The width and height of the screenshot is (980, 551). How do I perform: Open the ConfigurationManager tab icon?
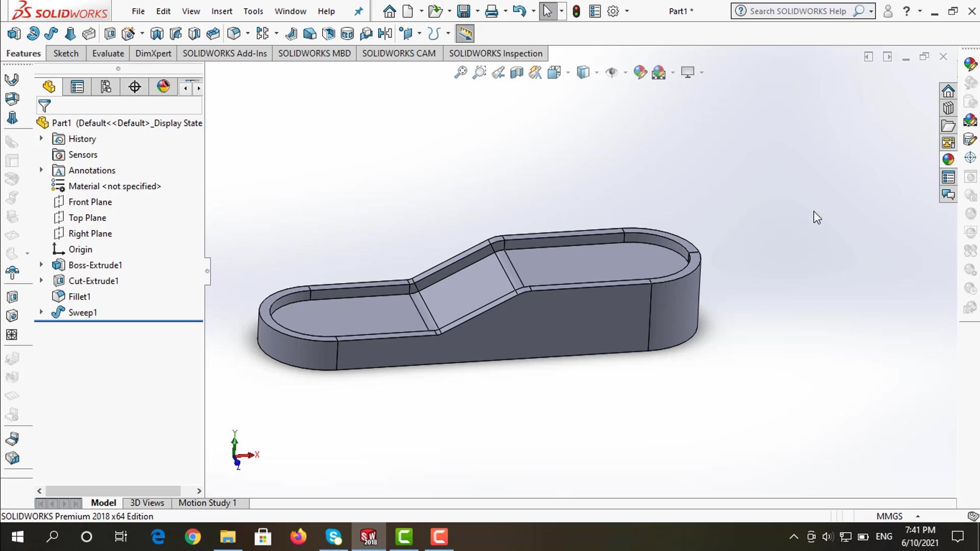pyautogui.click(x=106, y=87)
